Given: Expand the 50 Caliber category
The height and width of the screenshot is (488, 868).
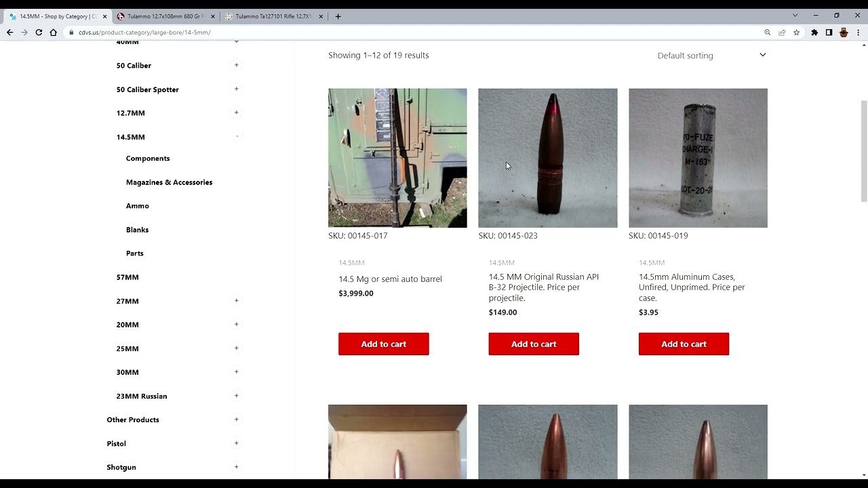Looking at the screenshot, I should click(237, 65).
